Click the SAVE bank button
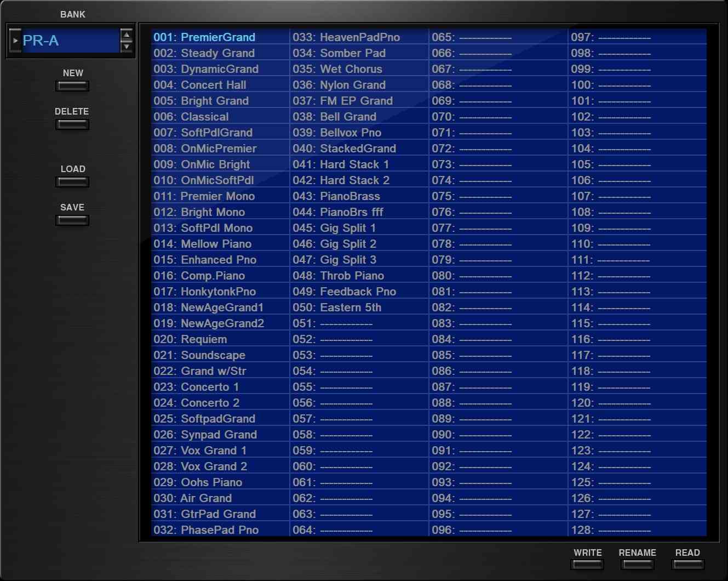728x581 pixels. 72,220
